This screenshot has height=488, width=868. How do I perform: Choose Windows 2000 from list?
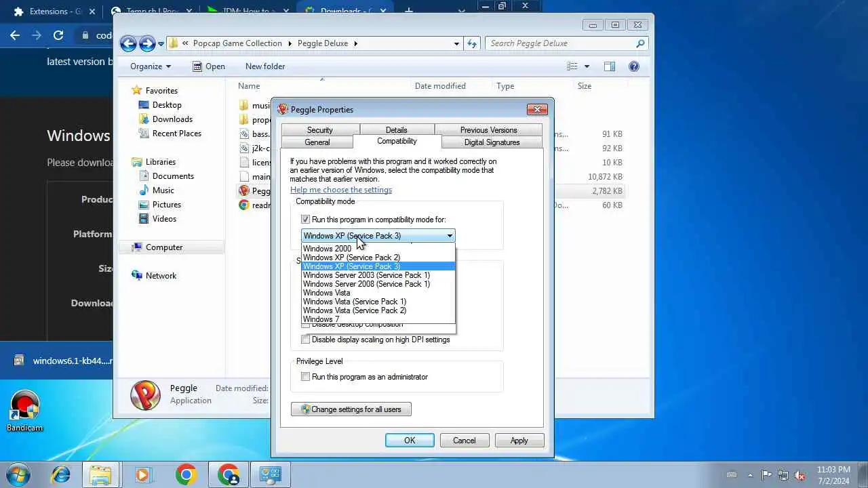(x=378, y=249)
